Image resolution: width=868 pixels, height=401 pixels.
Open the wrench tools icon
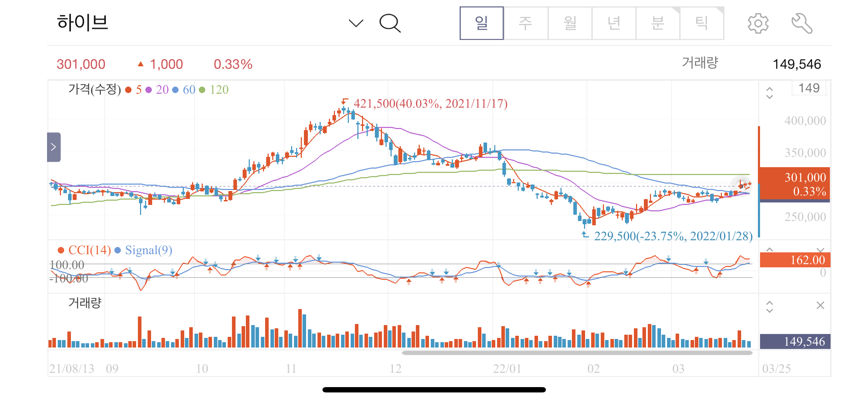[802, 24]
